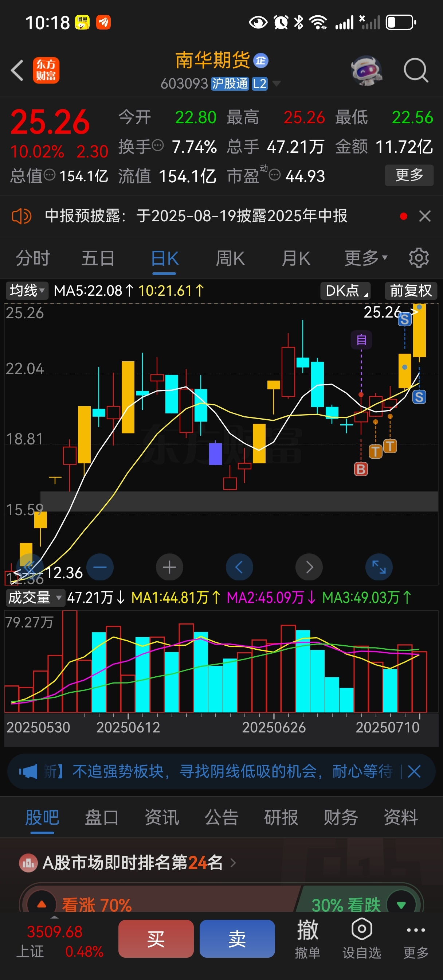Zoom in the K-line with plus button
The image size is (443, 980).
coord(170,567)
